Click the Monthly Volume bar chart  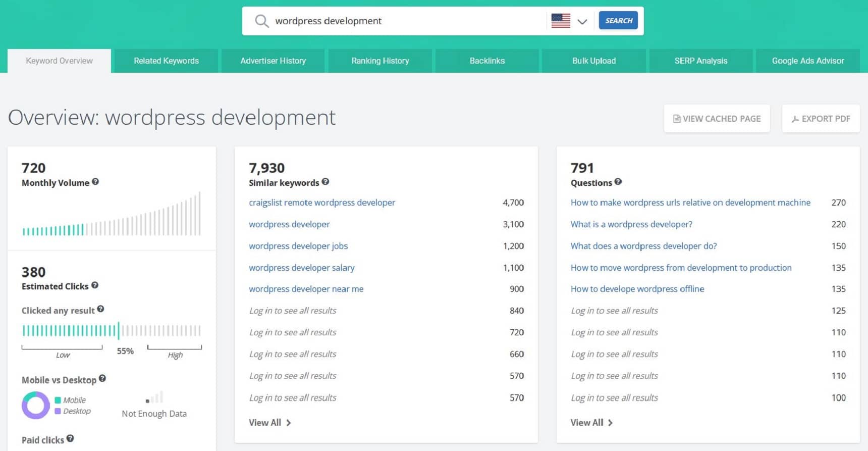112,214
